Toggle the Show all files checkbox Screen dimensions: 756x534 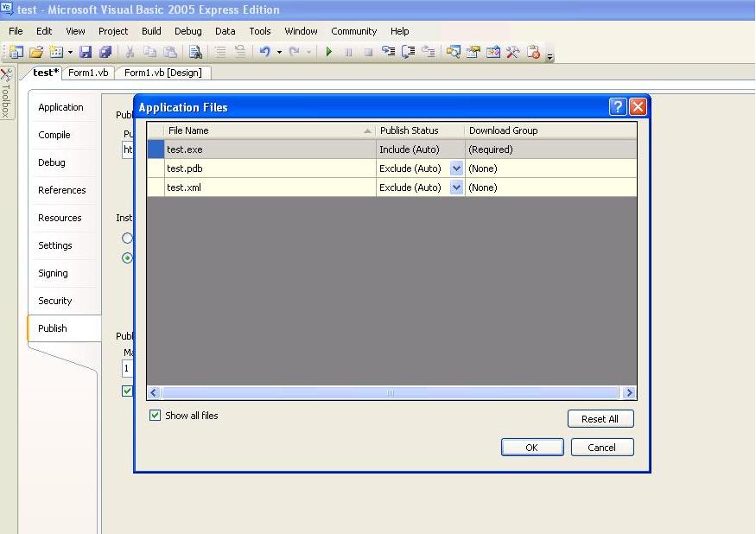click(156, 416)
